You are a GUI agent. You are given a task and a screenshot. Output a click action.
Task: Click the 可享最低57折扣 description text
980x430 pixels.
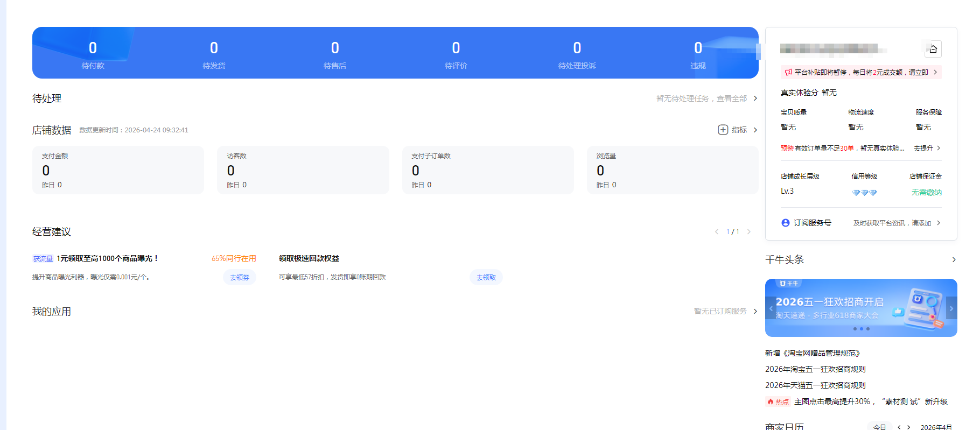[332, 277]
